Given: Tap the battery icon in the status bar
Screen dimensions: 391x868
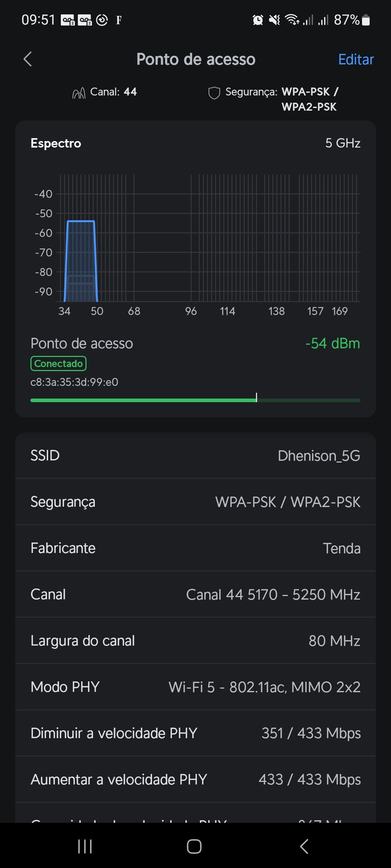Looking at the screenshot, I should 366,20.
